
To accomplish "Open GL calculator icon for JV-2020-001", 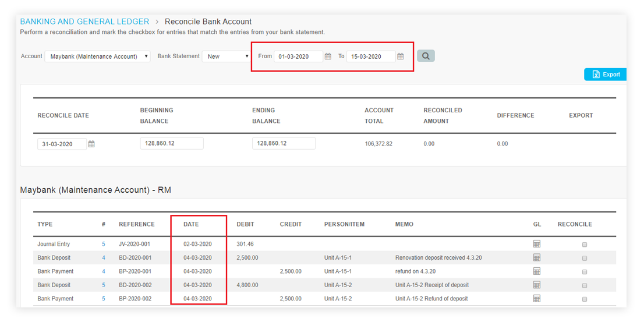I will 536,244.
